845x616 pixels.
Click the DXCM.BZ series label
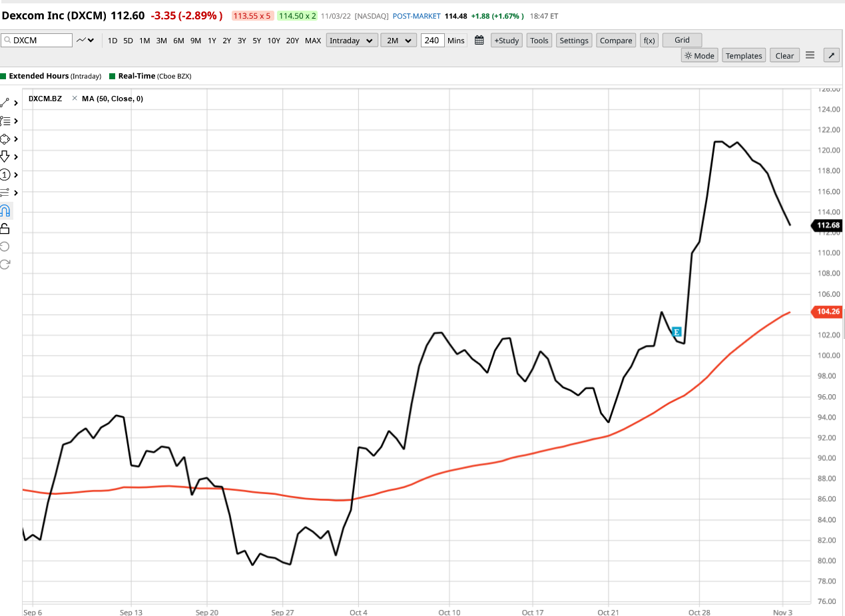[45, 99]
